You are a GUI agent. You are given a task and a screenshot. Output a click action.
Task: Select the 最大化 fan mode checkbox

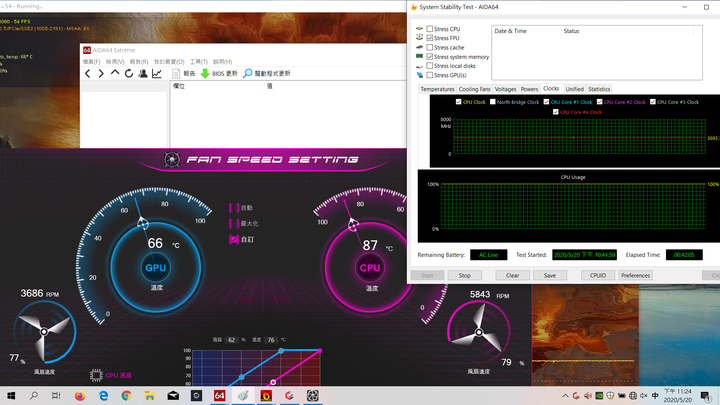(x=234, y=224)
